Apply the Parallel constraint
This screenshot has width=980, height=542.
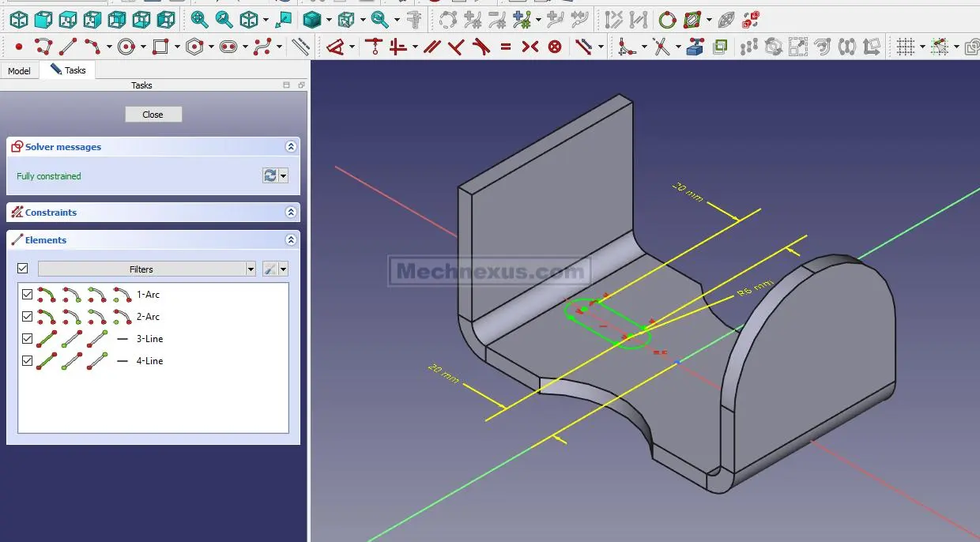[x=432, y=47]
